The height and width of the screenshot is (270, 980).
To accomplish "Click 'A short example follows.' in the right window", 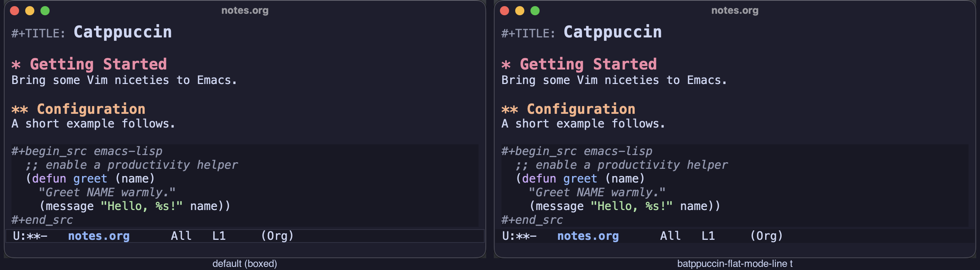I will click(x=583, y=124).
